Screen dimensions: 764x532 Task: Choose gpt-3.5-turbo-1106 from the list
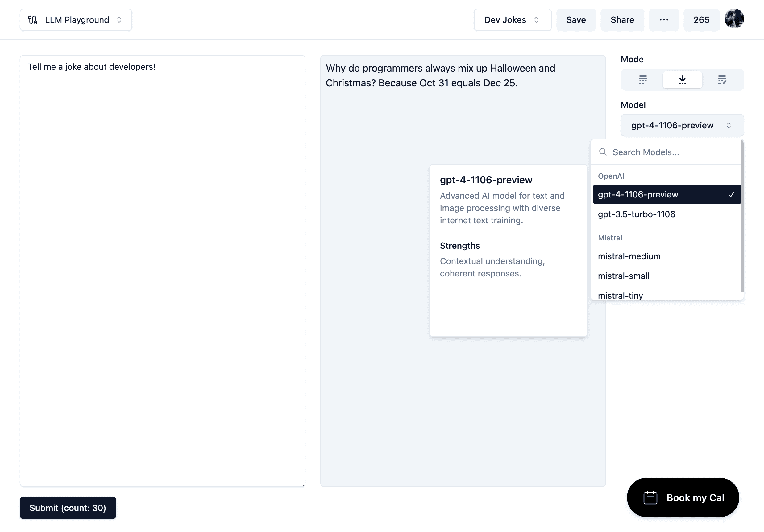coord(636,214)
